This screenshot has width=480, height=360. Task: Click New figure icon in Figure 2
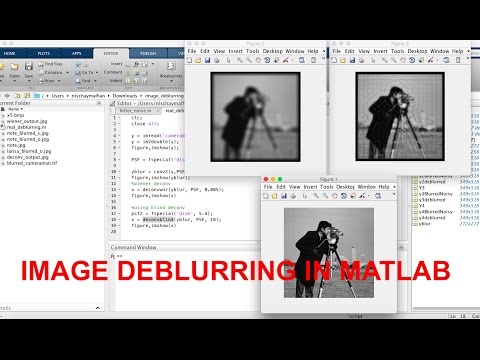189,60
